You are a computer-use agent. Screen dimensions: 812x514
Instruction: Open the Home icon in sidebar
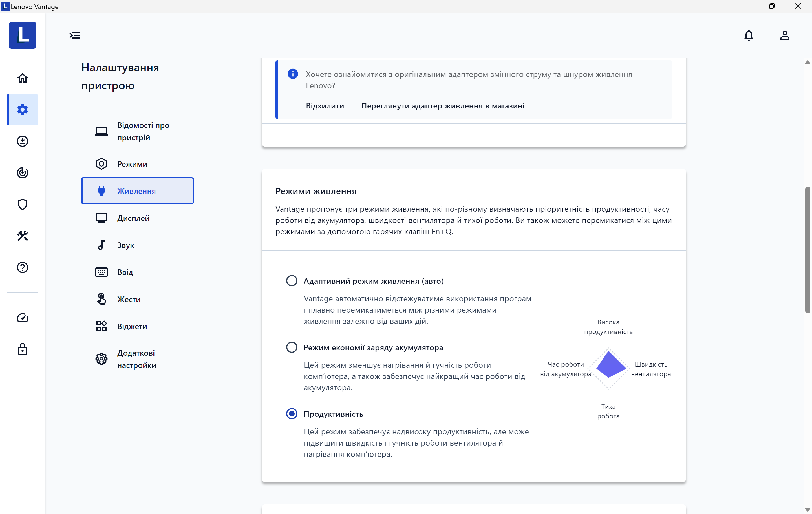pyautogui.click(x=22, y=78)
